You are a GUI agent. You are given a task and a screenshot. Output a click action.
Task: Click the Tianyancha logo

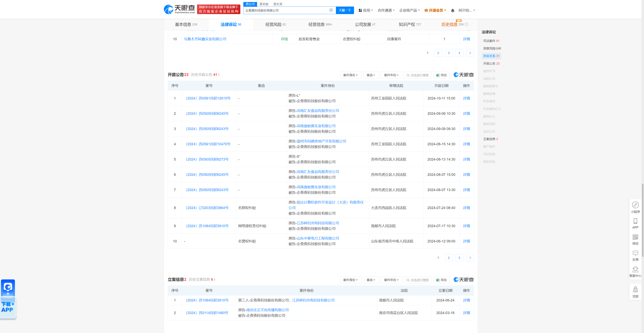179,9
